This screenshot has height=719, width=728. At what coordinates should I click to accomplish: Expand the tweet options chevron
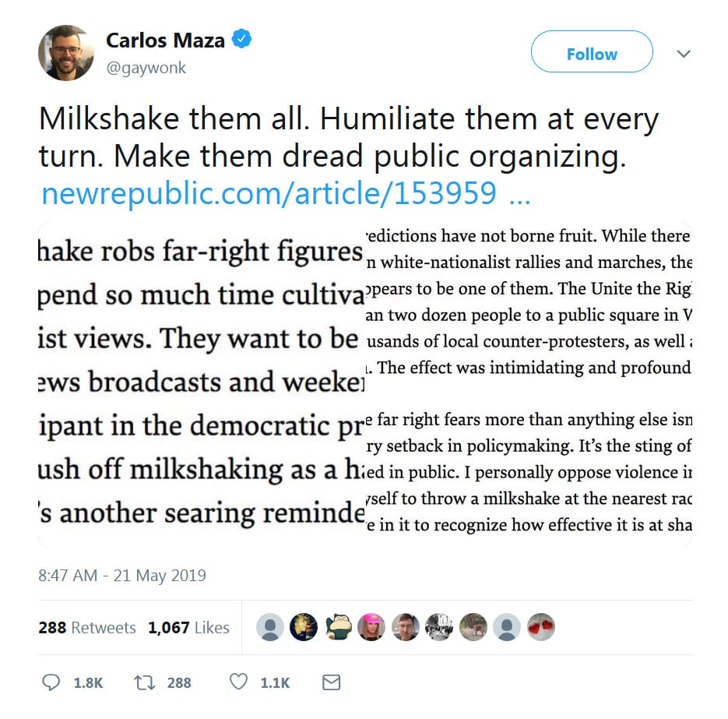pyautogui.click(x=684, y=54)
